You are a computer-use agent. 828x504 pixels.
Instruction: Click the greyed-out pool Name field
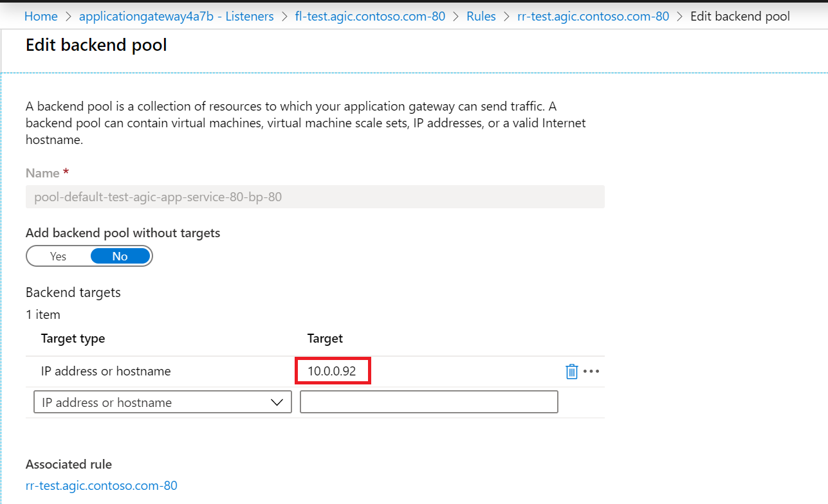315,197
